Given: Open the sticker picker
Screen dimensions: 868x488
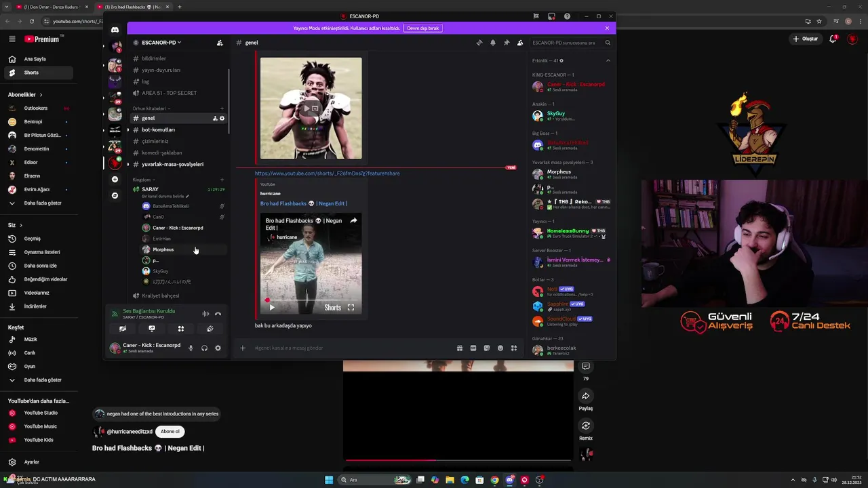Looking at the screenshot, I should 487,348.
